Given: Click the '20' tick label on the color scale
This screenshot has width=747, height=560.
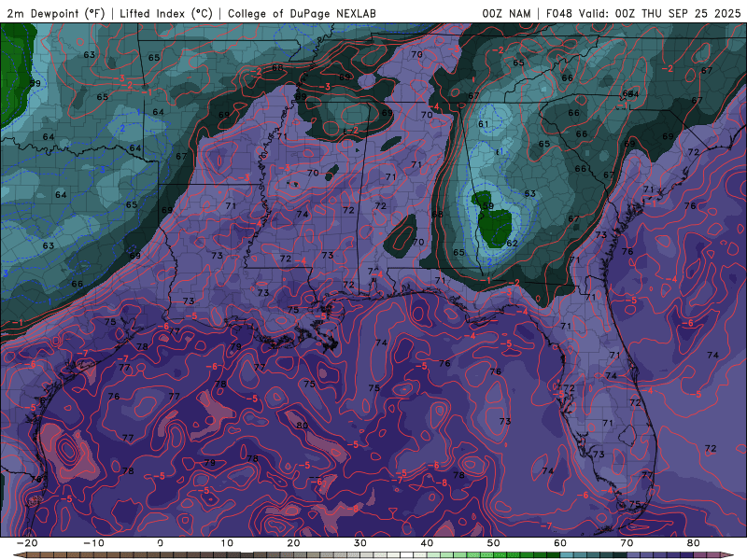Looking at the screenshot, I should click(293, 543).
